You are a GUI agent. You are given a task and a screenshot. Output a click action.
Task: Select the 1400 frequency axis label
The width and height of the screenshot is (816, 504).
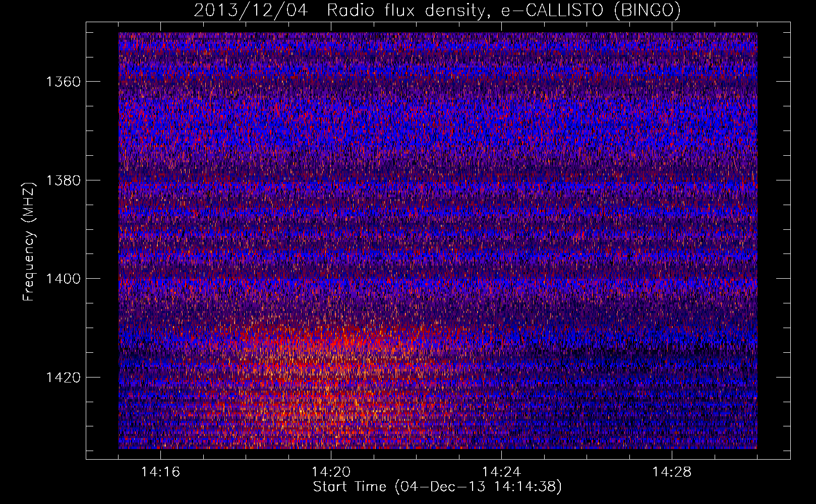click(x=63, y=279)
